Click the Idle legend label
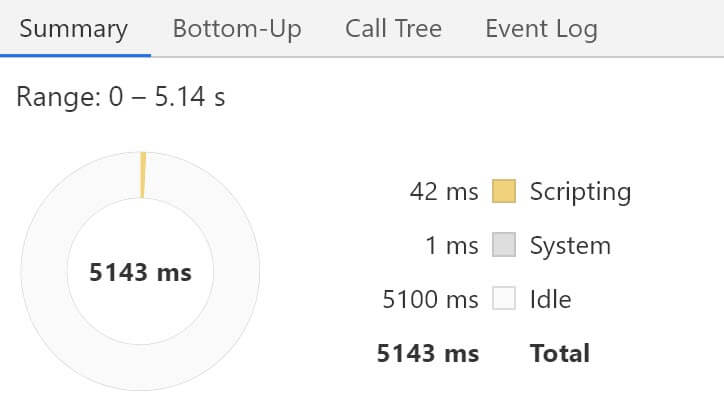The image size is (724, 416). pos(551,299)
